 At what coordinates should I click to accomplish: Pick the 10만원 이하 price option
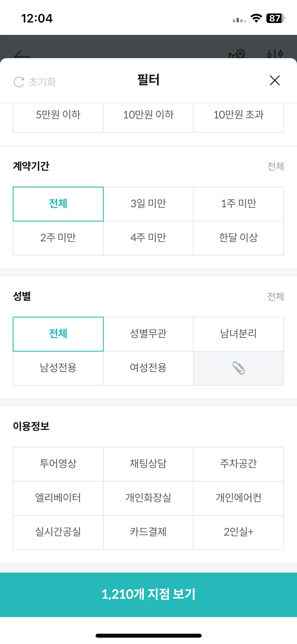click(148, 115)
